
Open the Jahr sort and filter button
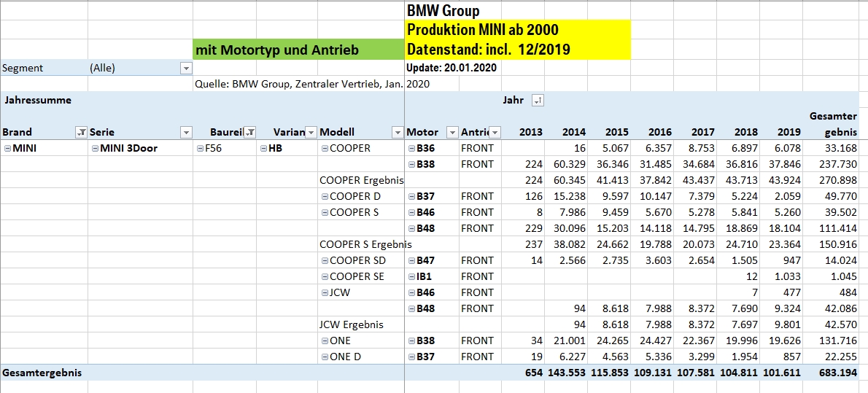538,101
